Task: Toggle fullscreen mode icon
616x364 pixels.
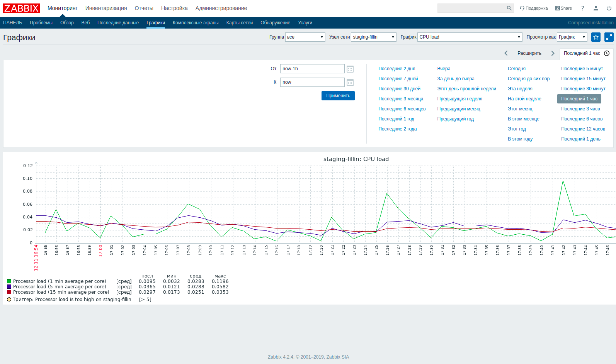Action: [x=609, y=37]
